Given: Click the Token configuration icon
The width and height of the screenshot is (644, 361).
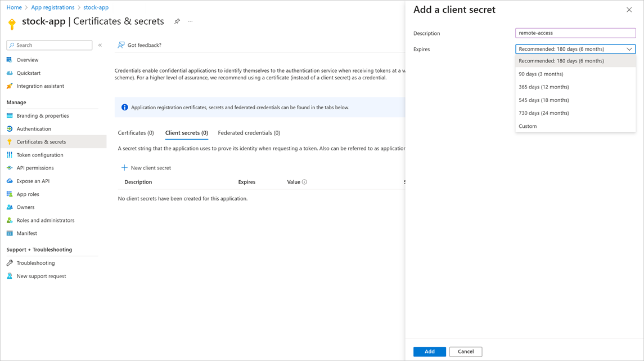Looking at the screenshot, I should click(10, 155).
